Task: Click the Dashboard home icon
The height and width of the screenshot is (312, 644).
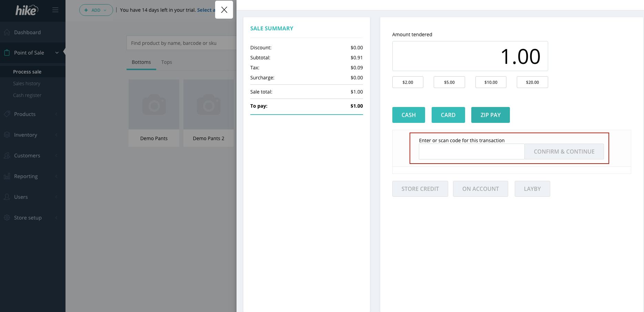Action: (7, 32)
